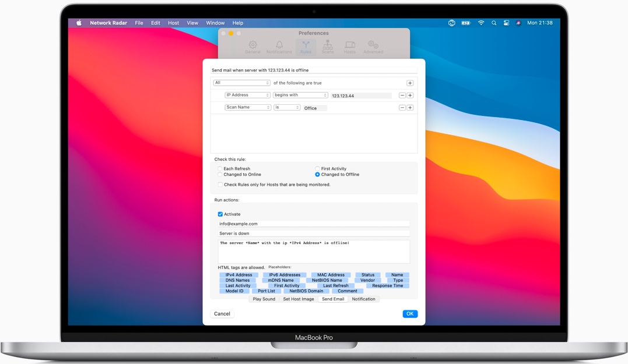Uncheck the Activate checkbox

pos(220,214)
